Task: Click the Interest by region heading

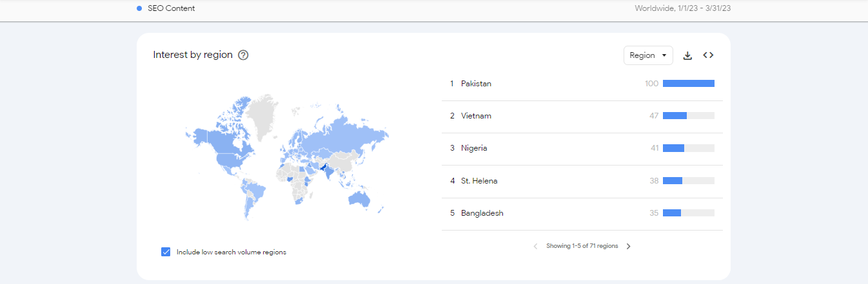Action: [x=193, y=55]
